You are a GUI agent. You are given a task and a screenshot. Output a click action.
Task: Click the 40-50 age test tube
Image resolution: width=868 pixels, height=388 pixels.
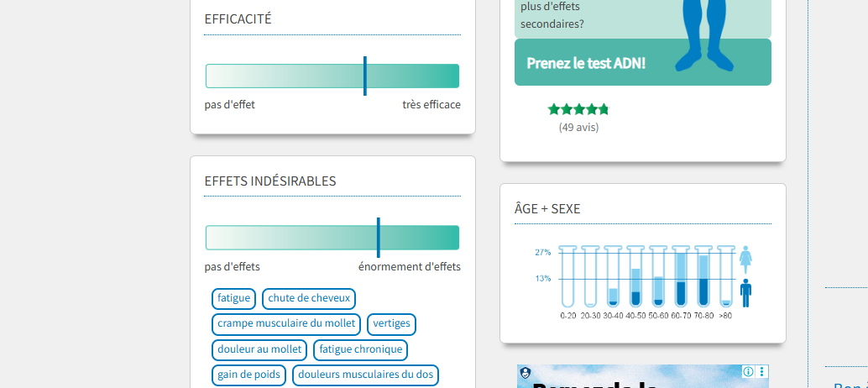(635, 276)
